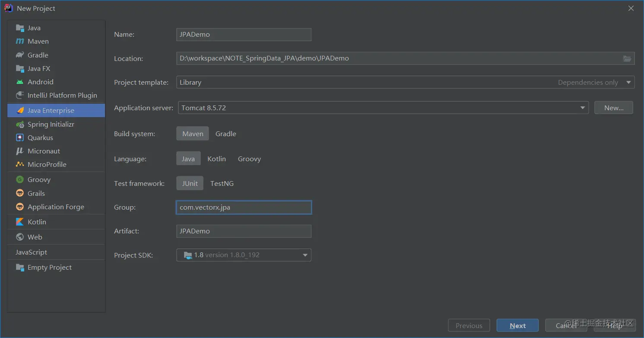Screen dimensions: 644x338
Task: Choose Java as language
Action: (188, 159)
